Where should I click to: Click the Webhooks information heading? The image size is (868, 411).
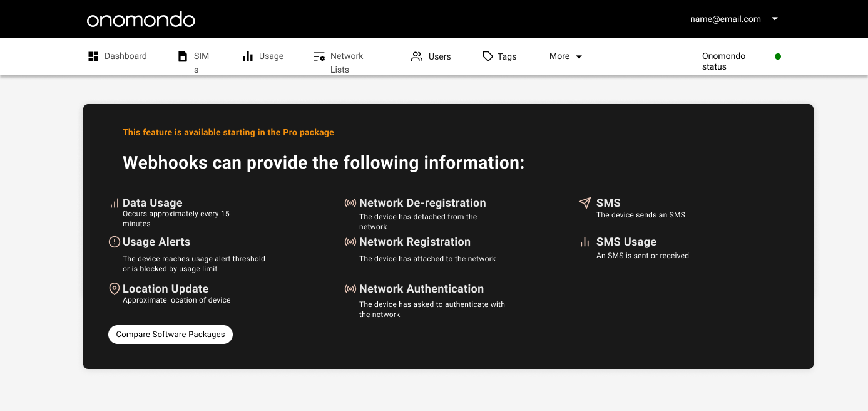coord(324,163)
